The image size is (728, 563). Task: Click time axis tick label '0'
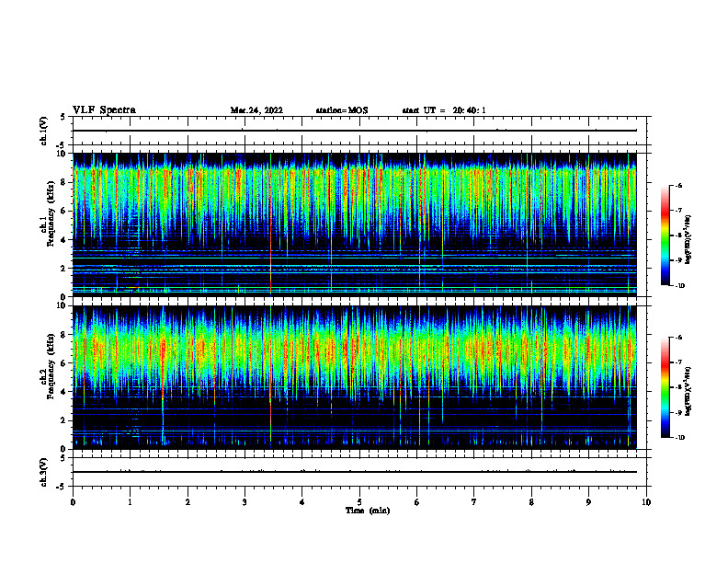73,502
